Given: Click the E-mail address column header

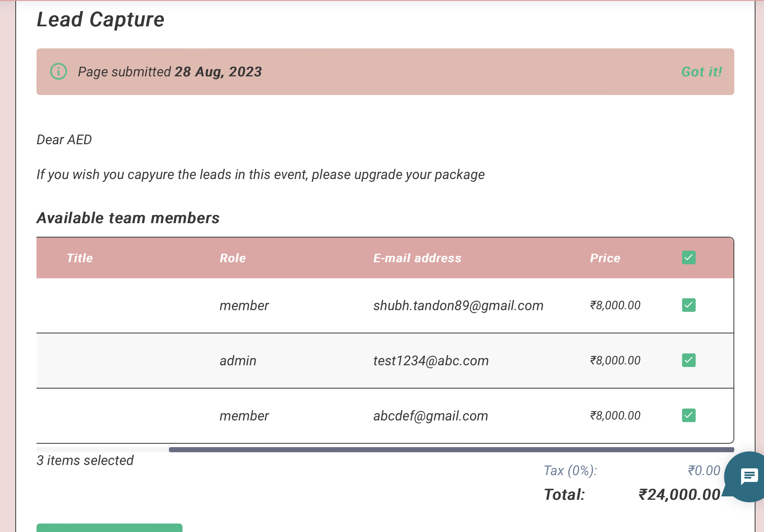Looking at the screenshot, I should point(417,258).
